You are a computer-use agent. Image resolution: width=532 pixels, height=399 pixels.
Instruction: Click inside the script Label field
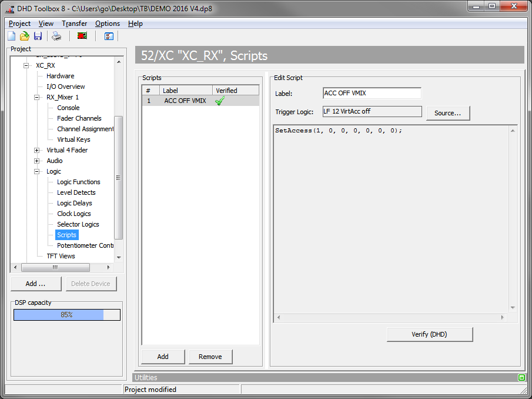point(372,93)
